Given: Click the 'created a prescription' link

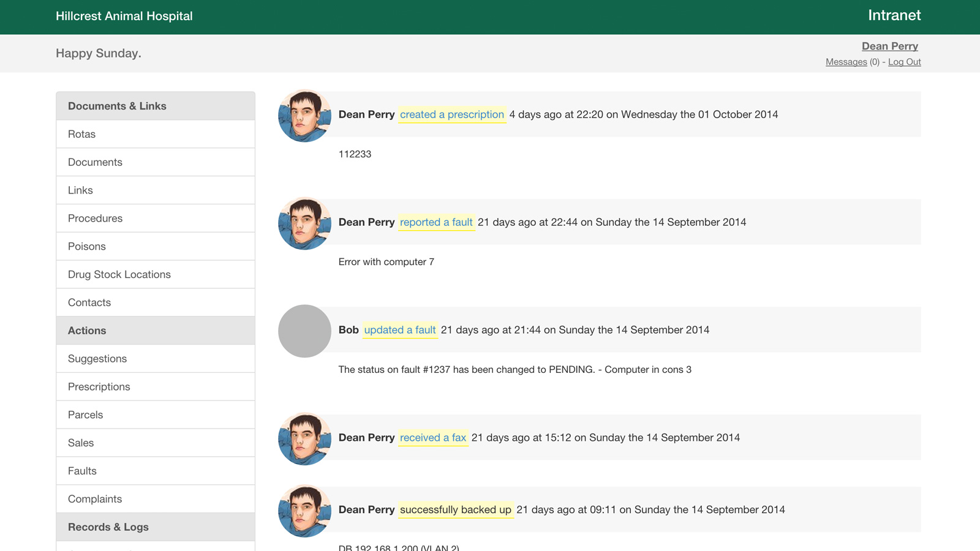Looking at the screenshot, I should 452,114.
